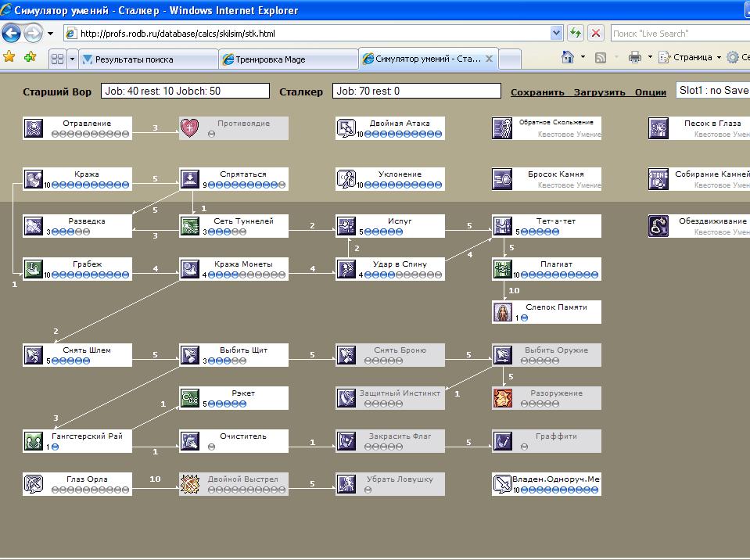The height and width of the screenshot is (560, 750).
Task: Select the Спрятаться skill icon
Action: (190, 179)
